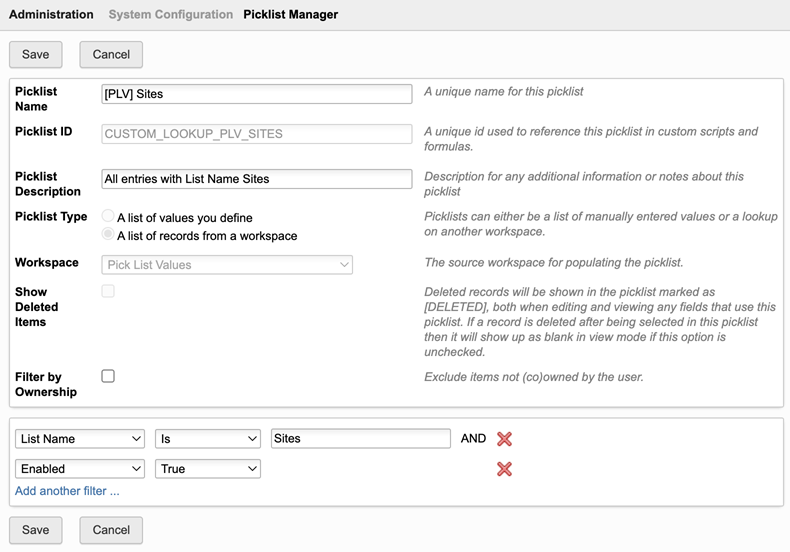Click into the Picklist Name field
This screenshot has height=552, width=790.
pos(257,94)
